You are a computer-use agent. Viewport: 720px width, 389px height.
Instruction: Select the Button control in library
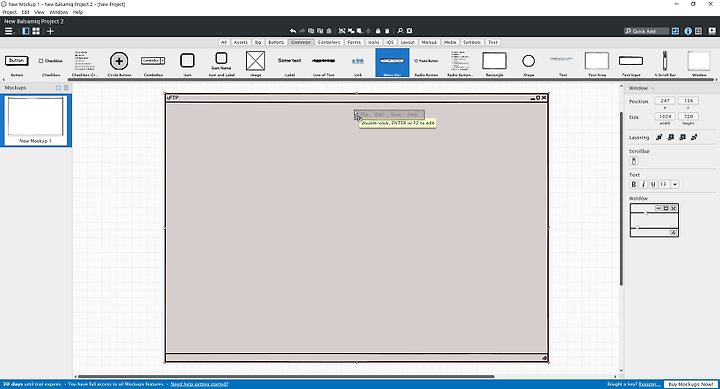17,63
